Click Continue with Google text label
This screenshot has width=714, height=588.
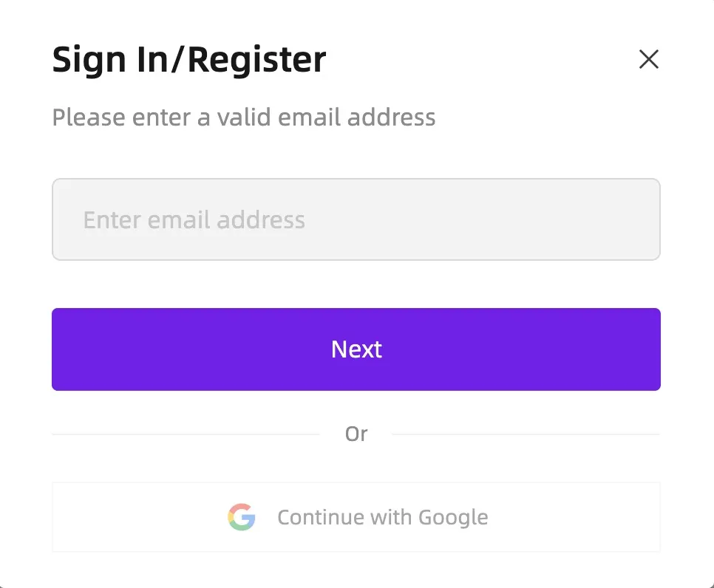(x=382, y=517)
